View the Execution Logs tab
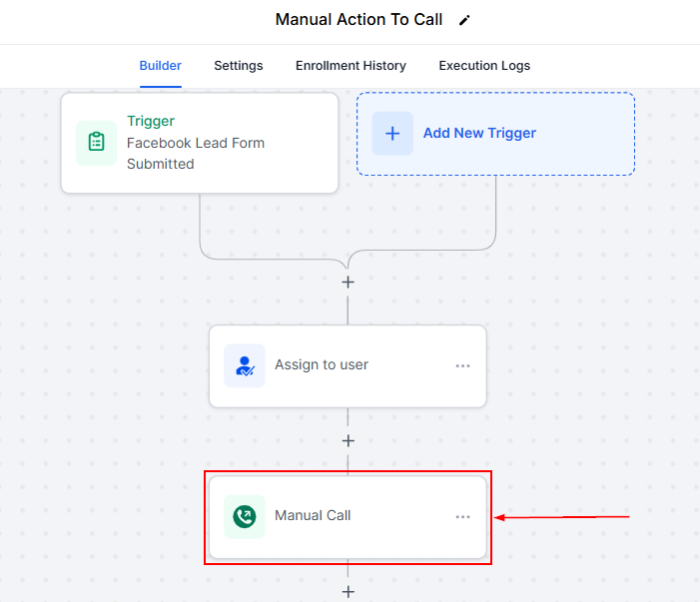700x602 pixels. [484, 66]
